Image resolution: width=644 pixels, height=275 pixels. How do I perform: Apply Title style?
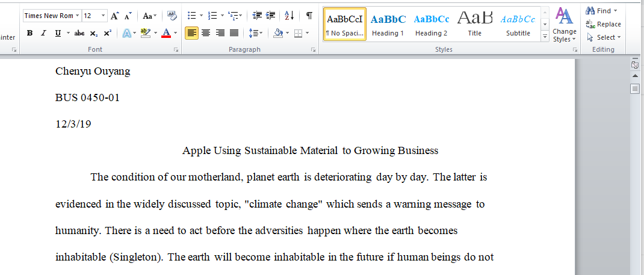(475, 24)
